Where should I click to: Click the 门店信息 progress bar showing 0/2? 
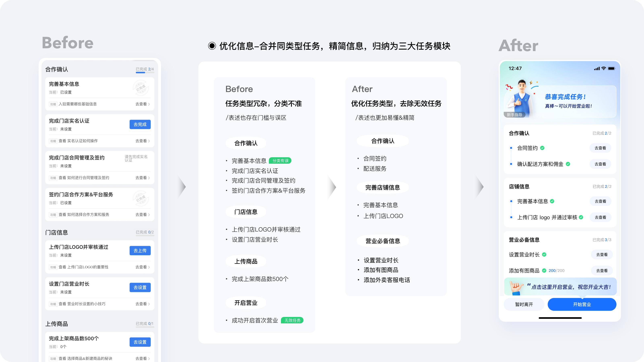[x=145, y=236]
